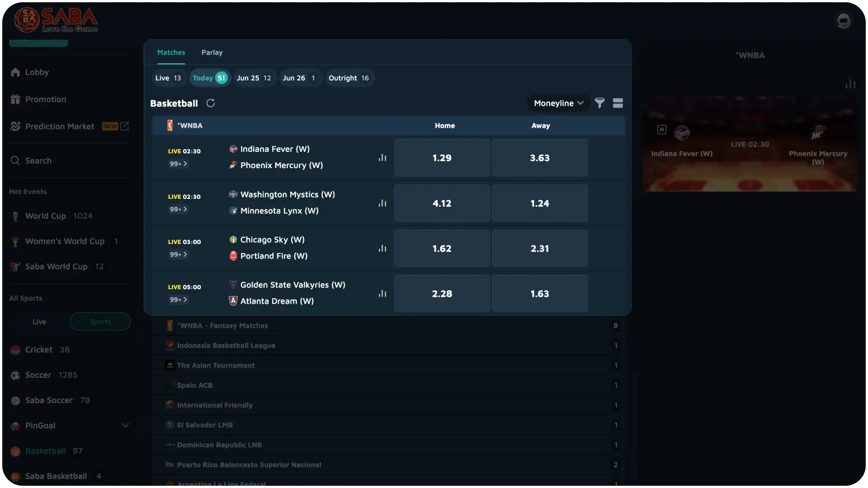Select the Jun 25 date filter

click(x=254, y=78)
